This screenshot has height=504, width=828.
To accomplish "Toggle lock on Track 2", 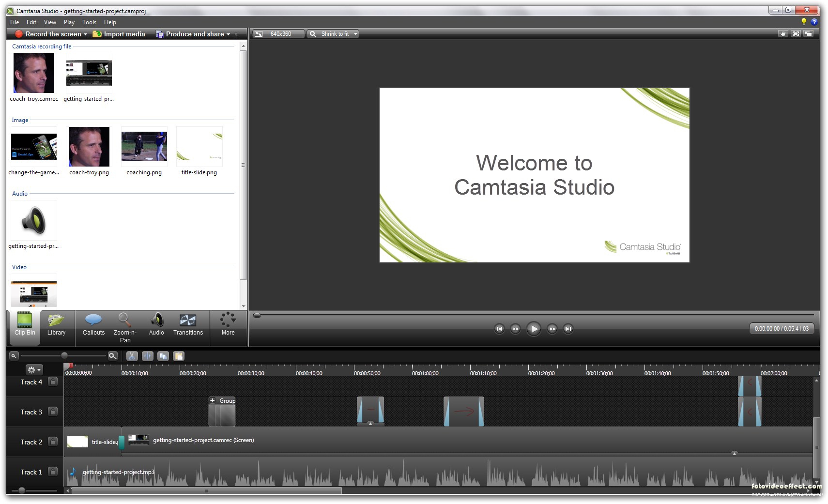I will click(53, 442).
